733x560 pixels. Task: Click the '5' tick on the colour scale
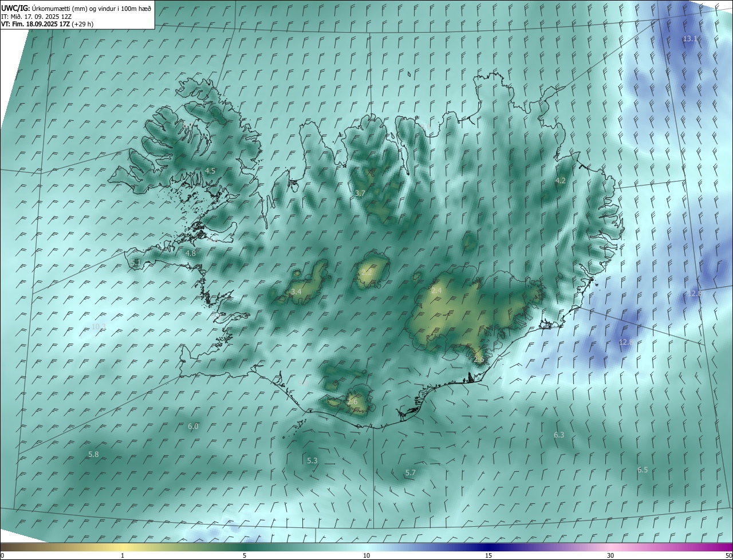245,555
